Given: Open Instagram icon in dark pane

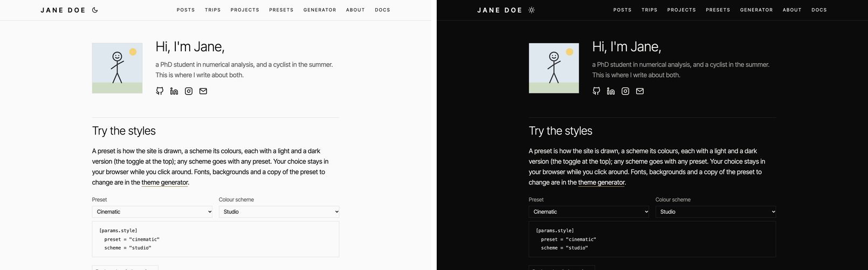Looking at the screenshot, I should (x=625, y=91).
